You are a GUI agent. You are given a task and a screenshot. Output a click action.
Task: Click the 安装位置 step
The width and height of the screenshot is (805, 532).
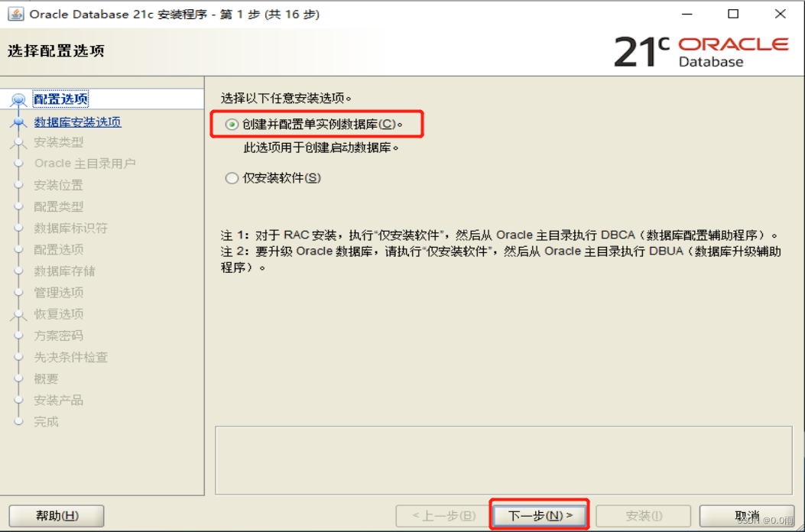(x=59, y=185)
